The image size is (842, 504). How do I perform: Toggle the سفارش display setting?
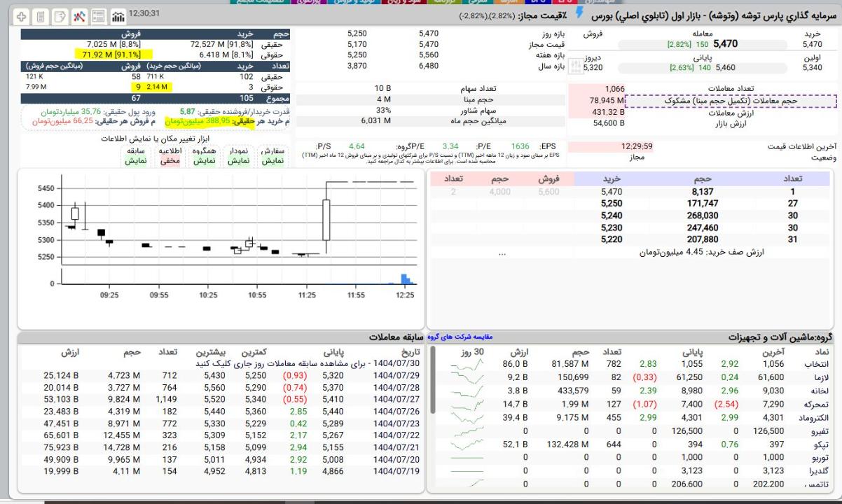(272, 155)
